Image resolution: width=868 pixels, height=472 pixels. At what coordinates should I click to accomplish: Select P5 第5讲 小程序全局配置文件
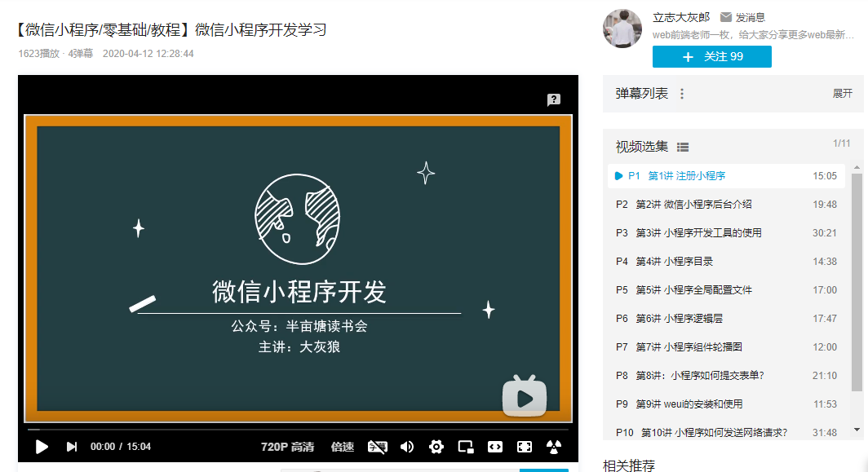coord(726,290)
